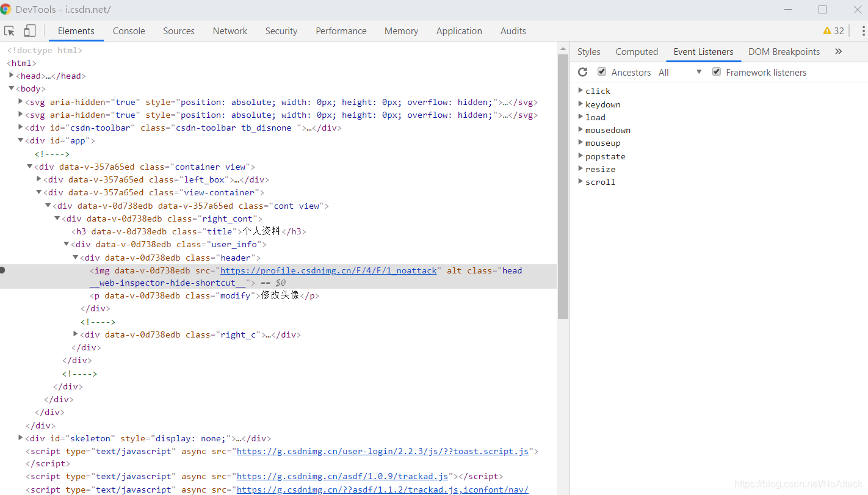
Task: Select the cont view div node
Action: point(190,206)
